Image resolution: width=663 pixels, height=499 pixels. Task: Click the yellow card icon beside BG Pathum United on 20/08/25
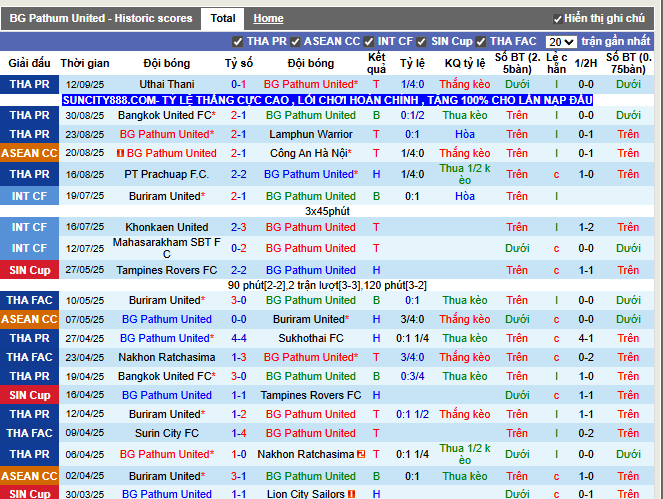(x=121, y=154)
